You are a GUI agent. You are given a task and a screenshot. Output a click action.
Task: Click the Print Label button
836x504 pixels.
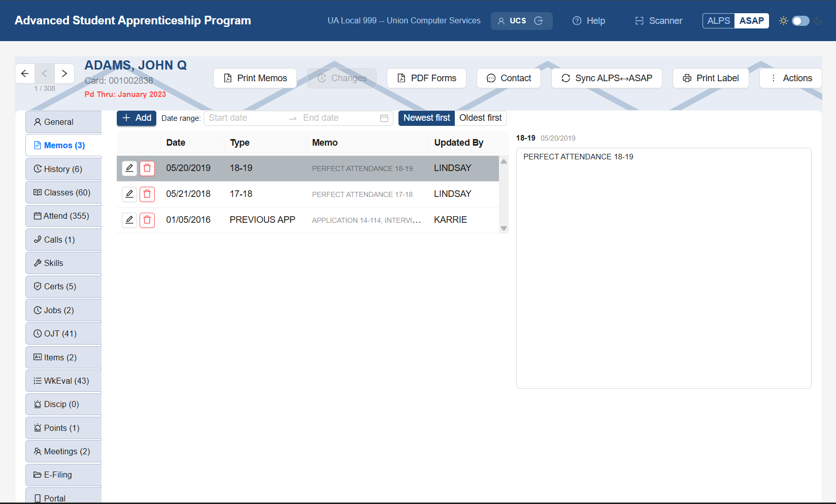coord(711,78)
